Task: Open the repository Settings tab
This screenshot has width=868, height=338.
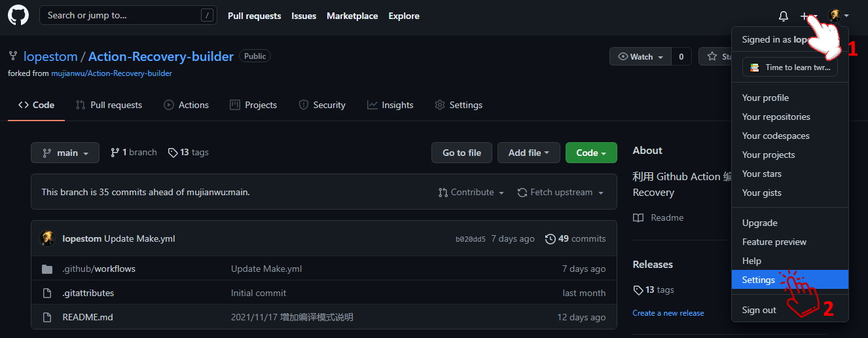Action: pyautogui.click(x=458, y=105)
